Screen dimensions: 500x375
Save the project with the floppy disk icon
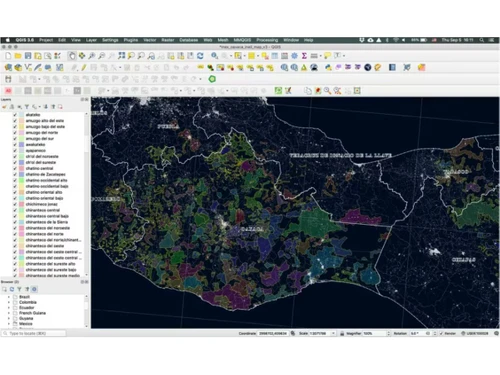(28, 56)
